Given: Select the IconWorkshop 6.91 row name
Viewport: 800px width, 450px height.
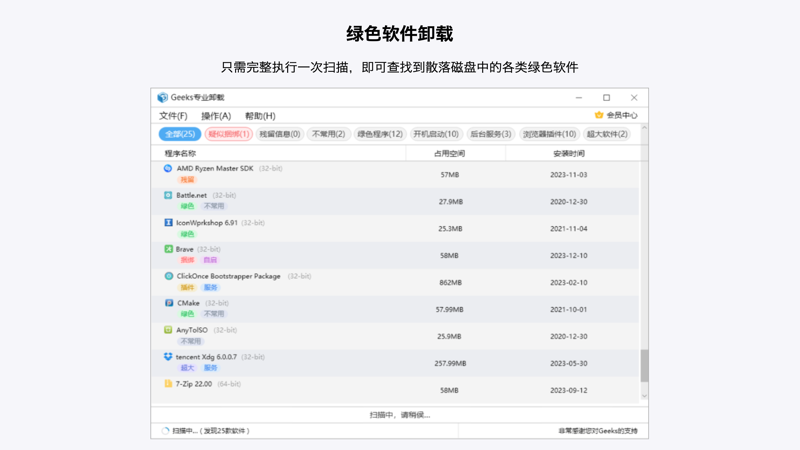Looking at the screenshot, I should tap(207, 223).
